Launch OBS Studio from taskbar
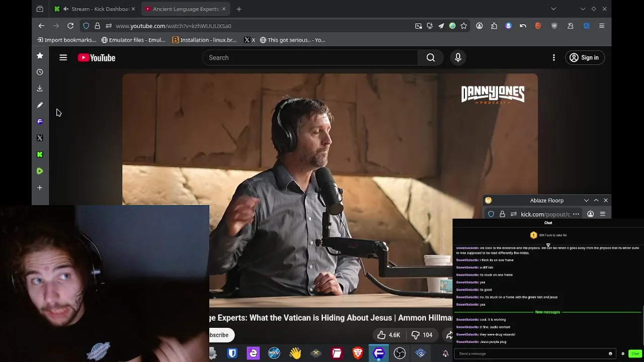This screenshot has width=644, height=362. click(399, 353)
